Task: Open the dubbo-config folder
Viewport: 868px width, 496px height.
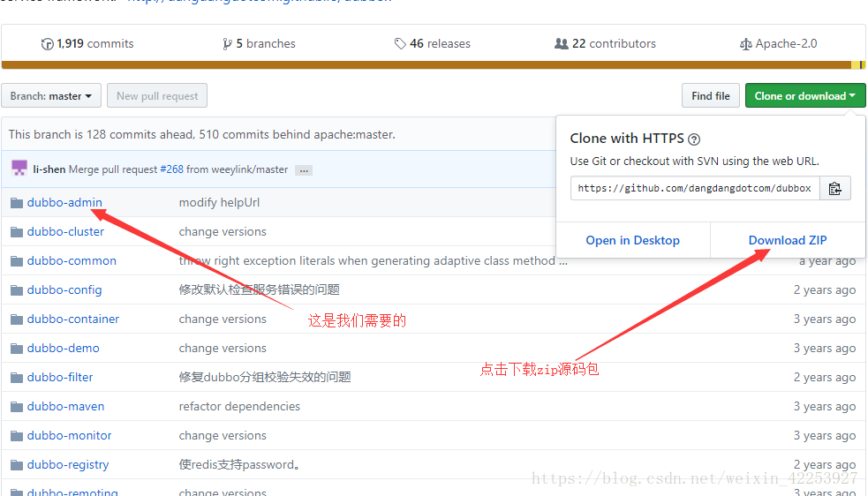Action: [x=64, y=290]
